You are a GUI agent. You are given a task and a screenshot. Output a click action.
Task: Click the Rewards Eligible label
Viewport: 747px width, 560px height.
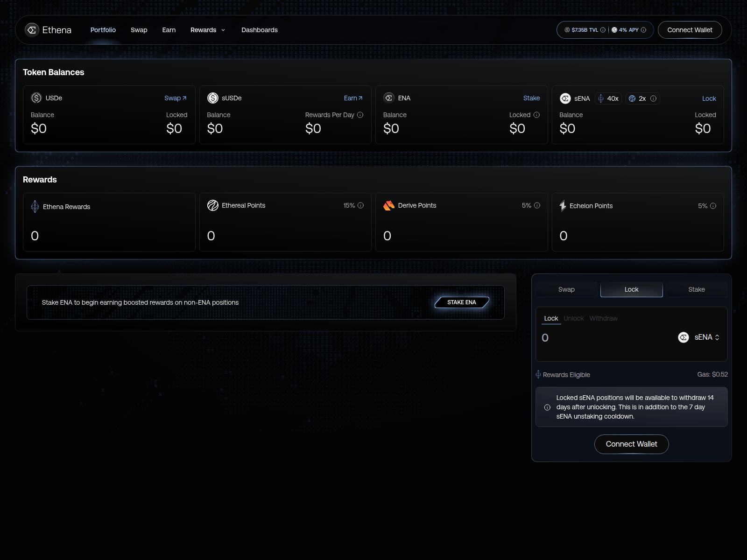pyautogui.click(x=566, y=375)
